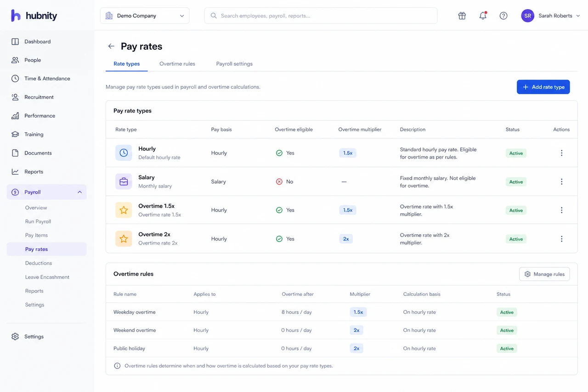Click the Weekday overtime rule name
The height and width of the screenshot is (392, 588).
tap(135, 312)
